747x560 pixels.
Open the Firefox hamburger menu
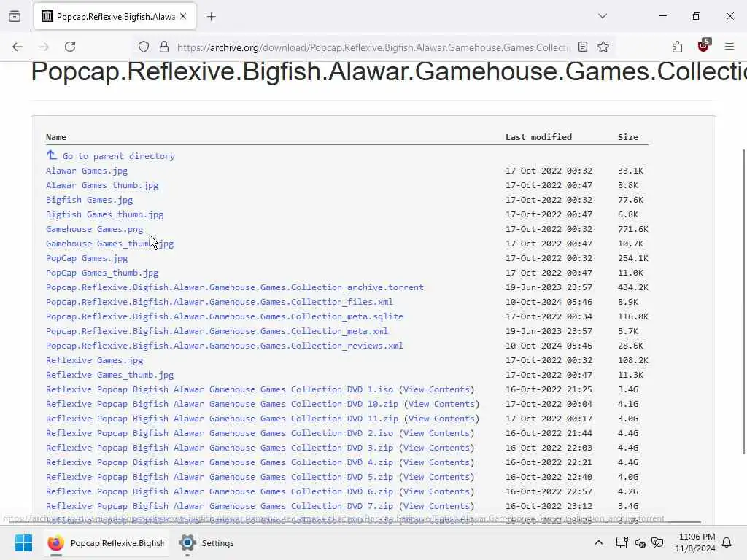tap(729, 47)
